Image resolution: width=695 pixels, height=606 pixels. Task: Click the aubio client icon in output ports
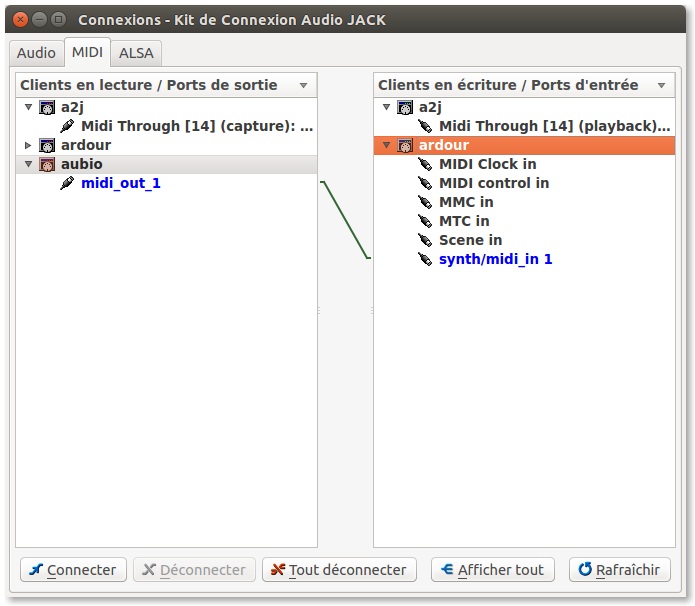(47, 164)
